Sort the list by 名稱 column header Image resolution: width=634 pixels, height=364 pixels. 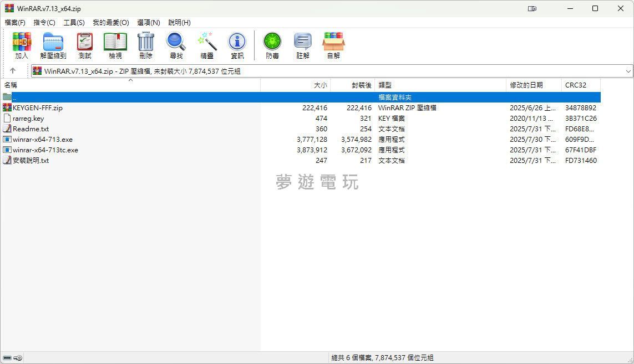11,85
